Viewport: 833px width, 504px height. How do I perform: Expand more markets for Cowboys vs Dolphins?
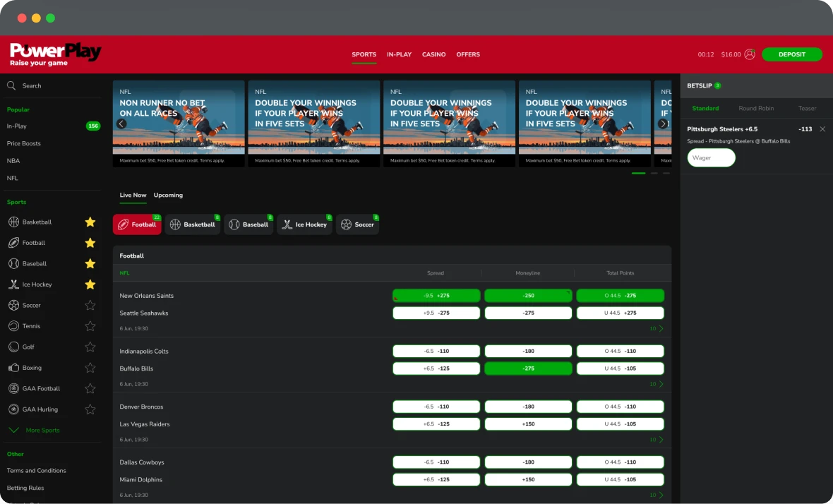click(x=657, y=495)
